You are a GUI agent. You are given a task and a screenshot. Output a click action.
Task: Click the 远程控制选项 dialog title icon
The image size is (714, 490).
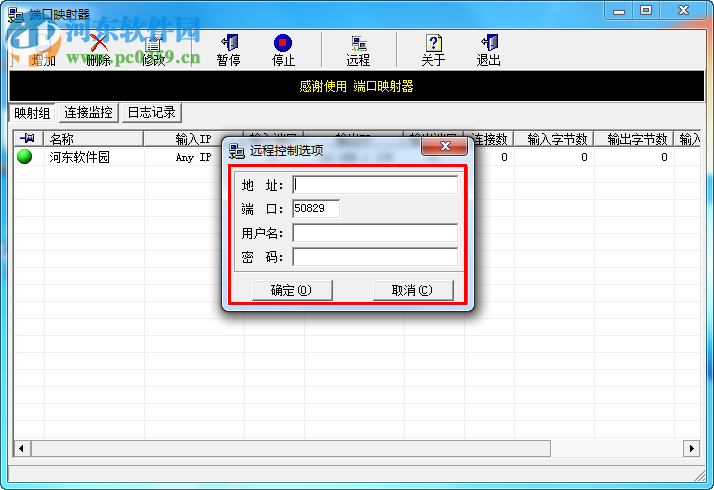pyautogui.click(x=236, y=151)
